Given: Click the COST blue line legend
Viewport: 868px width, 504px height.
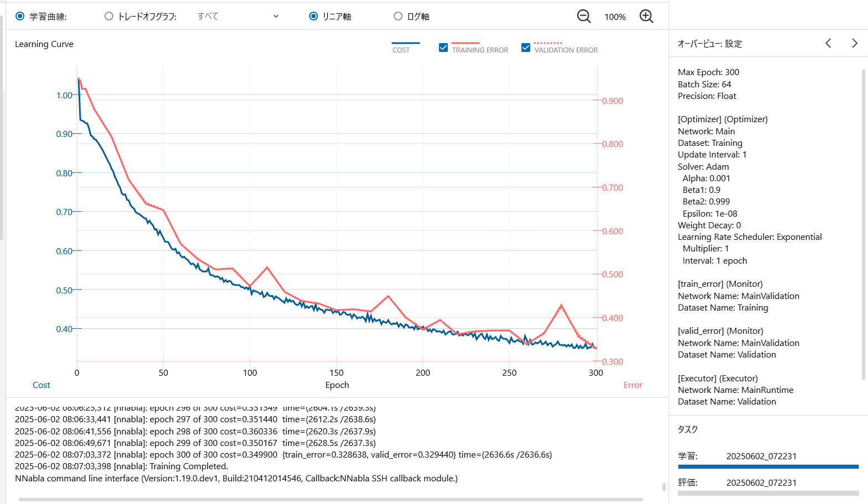Looking at the screenshot, I should pyautogui.click(x=405, y=44).
